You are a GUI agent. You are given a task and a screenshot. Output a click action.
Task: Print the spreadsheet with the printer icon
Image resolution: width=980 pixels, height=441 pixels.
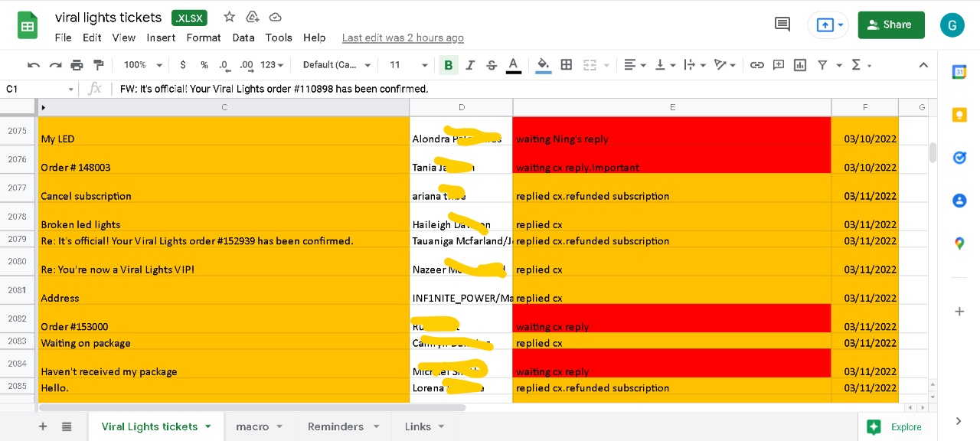(77, 65)
